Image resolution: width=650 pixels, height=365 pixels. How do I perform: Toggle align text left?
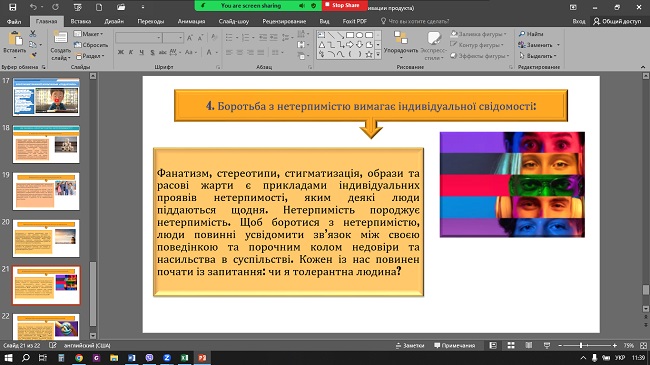229,53
